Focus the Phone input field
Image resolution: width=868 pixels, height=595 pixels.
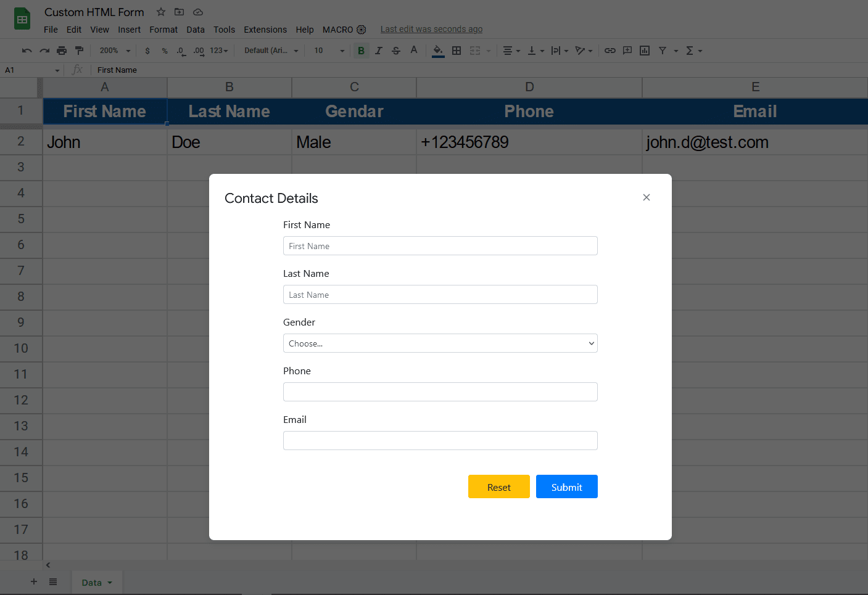point(440,392)
